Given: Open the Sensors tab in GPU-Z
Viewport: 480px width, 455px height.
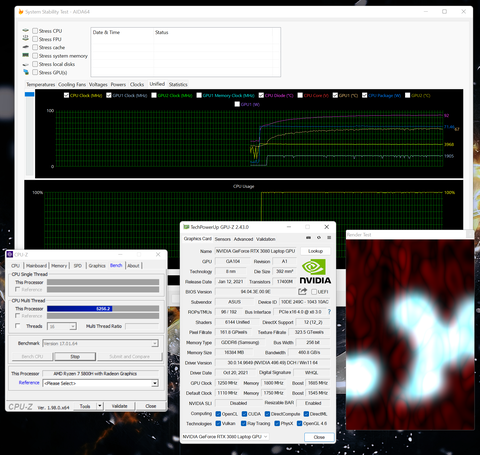Looking at the screenshot, I should (223, 239).
